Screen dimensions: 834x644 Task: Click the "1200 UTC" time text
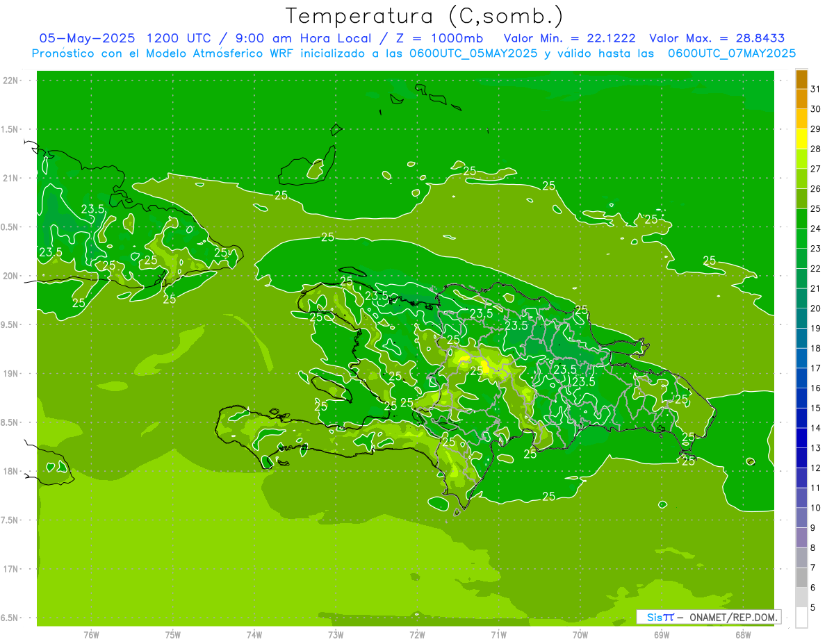[181, 38]
